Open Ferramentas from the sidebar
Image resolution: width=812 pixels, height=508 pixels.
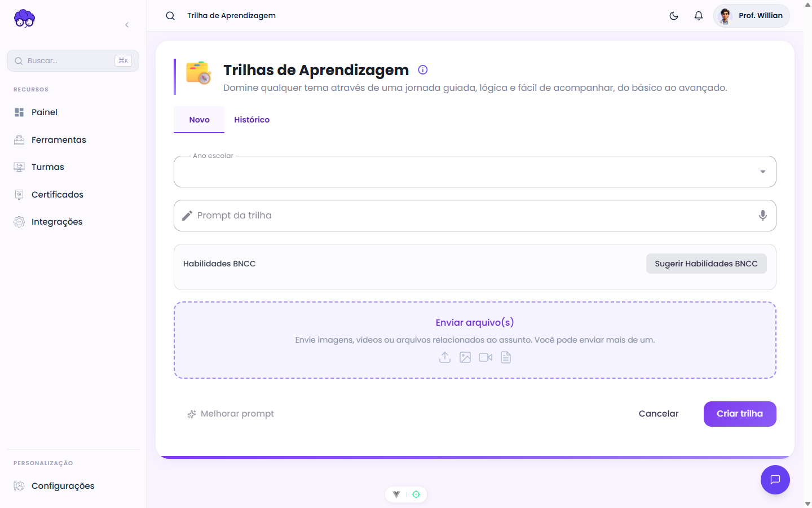click(x=73, y=140)
